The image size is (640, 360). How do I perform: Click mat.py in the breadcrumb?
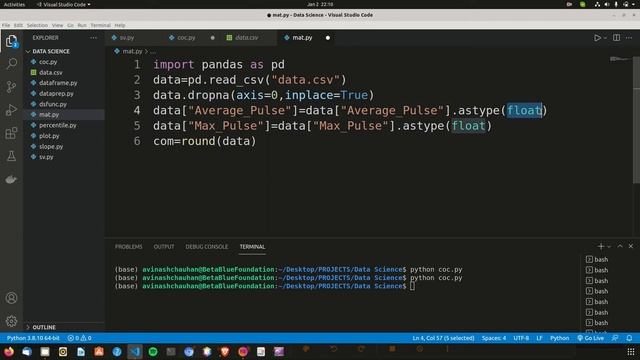pyautogui.click(x=132, y=51)
